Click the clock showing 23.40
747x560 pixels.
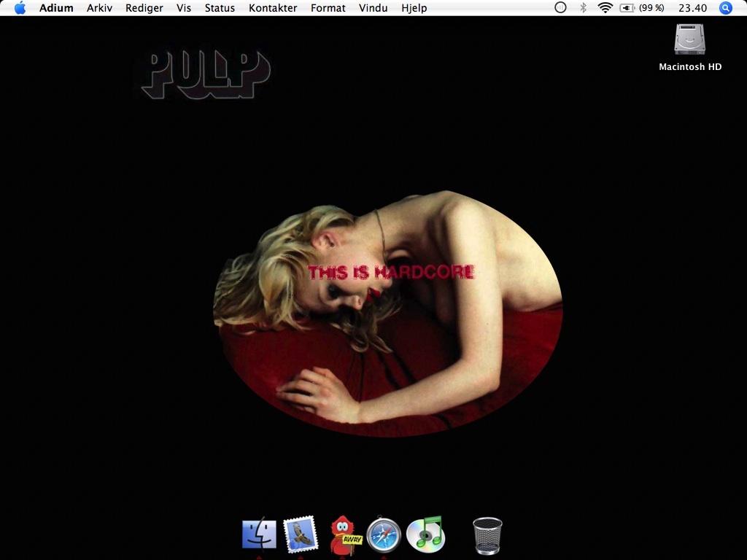(x=693, y=8)
